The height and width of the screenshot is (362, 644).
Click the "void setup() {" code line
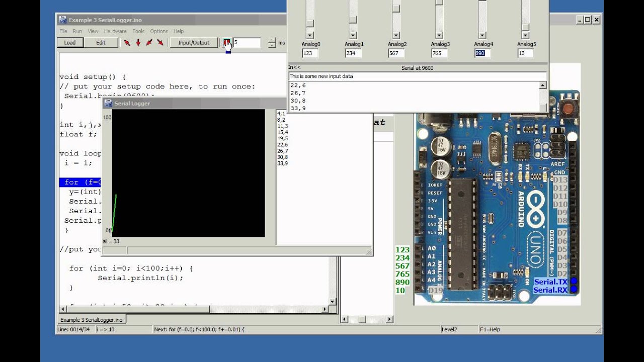click(93, 77)
